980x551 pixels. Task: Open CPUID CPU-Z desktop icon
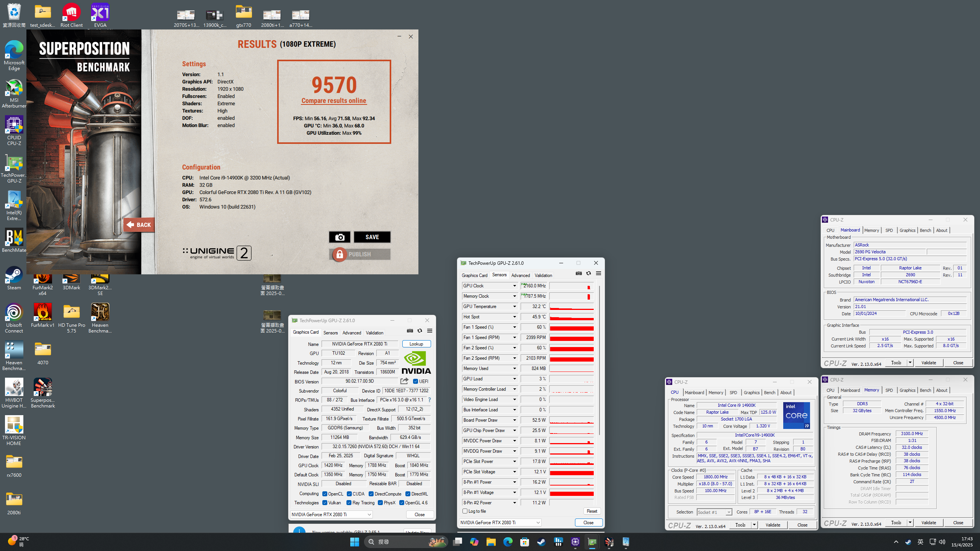click(x=14, y=131)
